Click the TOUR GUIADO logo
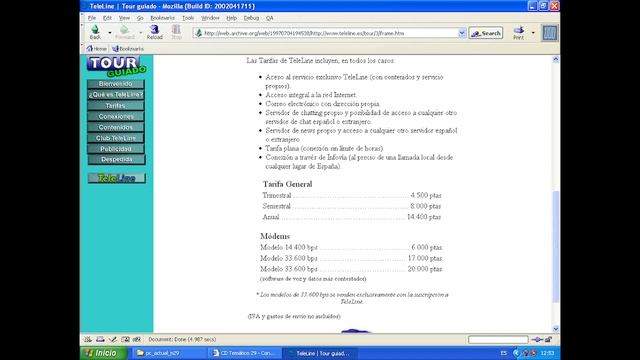This screenshot has width=640, height=360. click(x=116, y=66)
